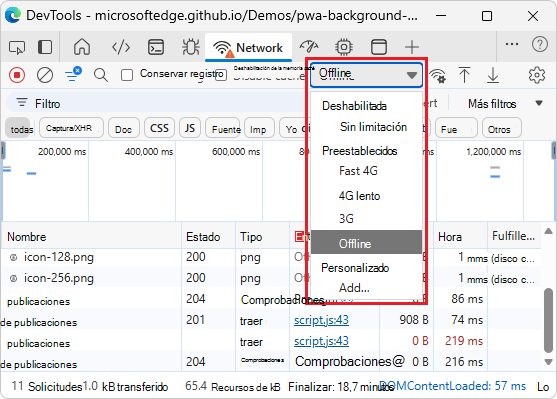Sort requests by Tipo column
557x399 pixels.
(263, 237)
